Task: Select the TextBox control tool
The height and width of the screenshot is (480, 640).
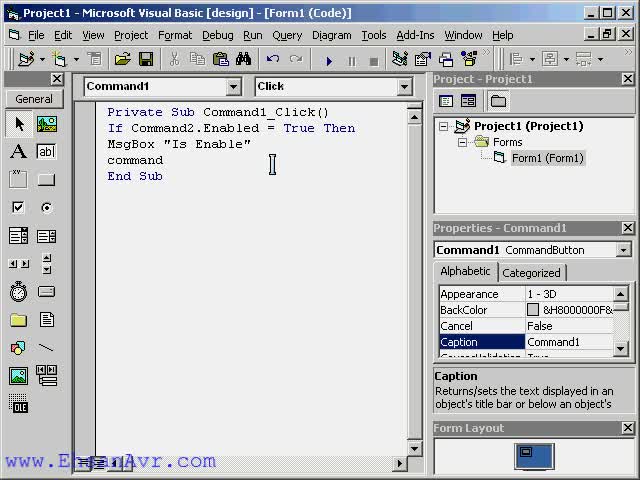Action: tap(47, 151)
